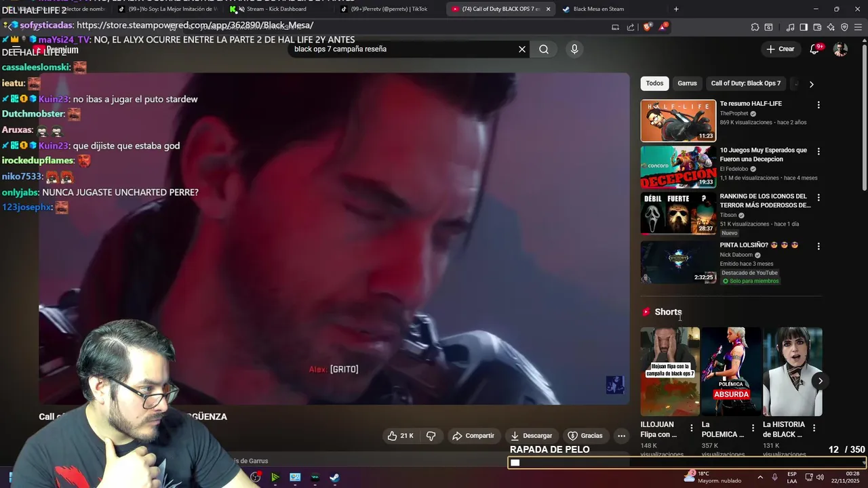Click the Shorts section heading
868x488 pixels.
[668, 312]
